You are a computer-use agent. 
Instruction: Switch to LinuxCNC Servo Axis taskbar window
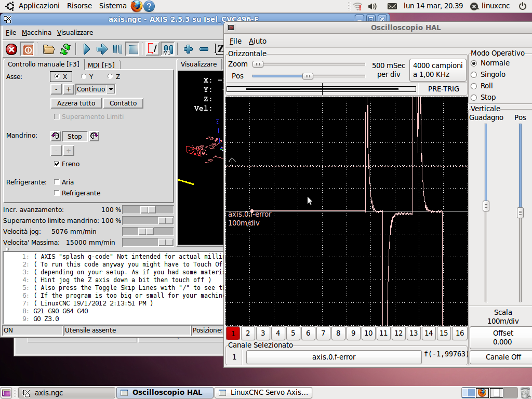tap(263, 393)
